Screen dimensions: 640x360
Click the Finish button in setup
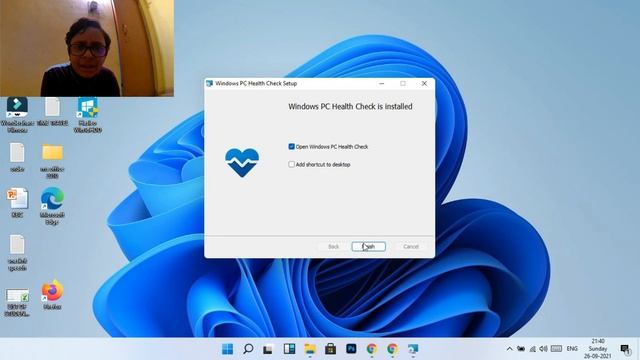pyautogui.click(x=368, y=247)
